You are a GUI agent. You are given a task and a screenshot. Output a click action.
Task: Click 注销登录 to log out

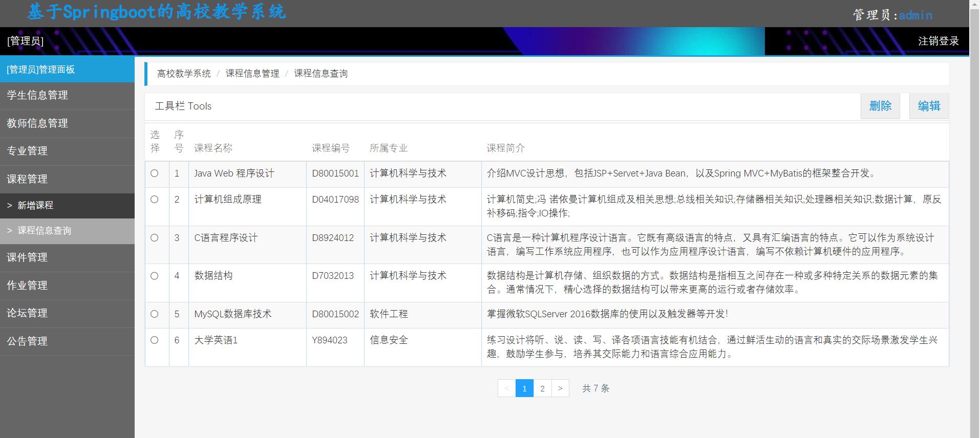[939, 41]
